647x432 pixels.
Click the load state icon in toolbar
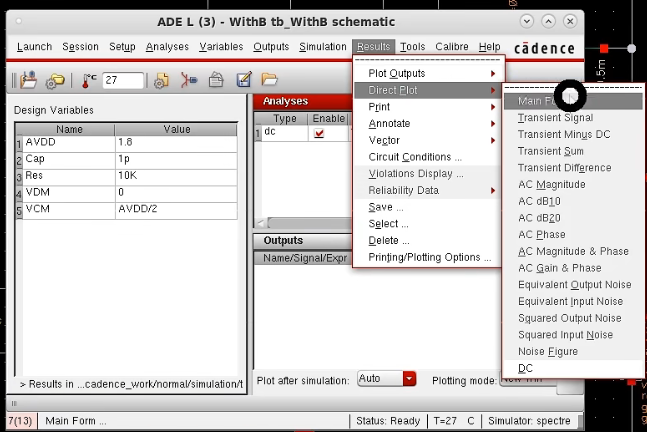tap(28, 80)
